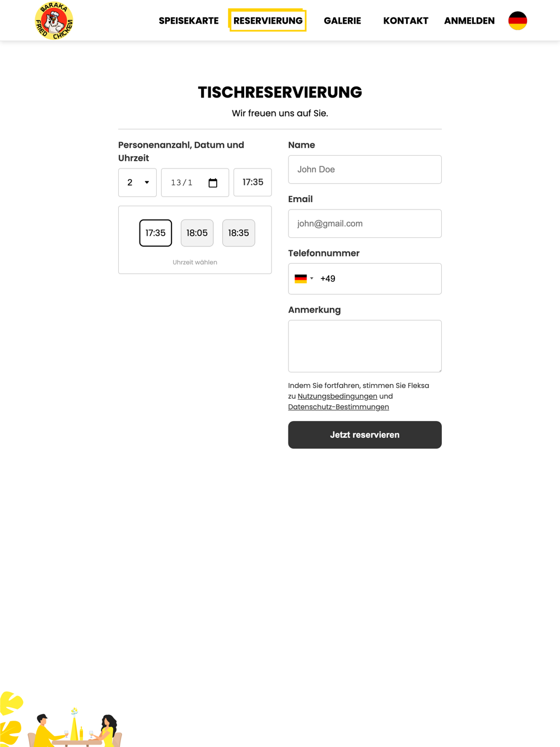Expand the guest count dropdown showing 2

137,183
